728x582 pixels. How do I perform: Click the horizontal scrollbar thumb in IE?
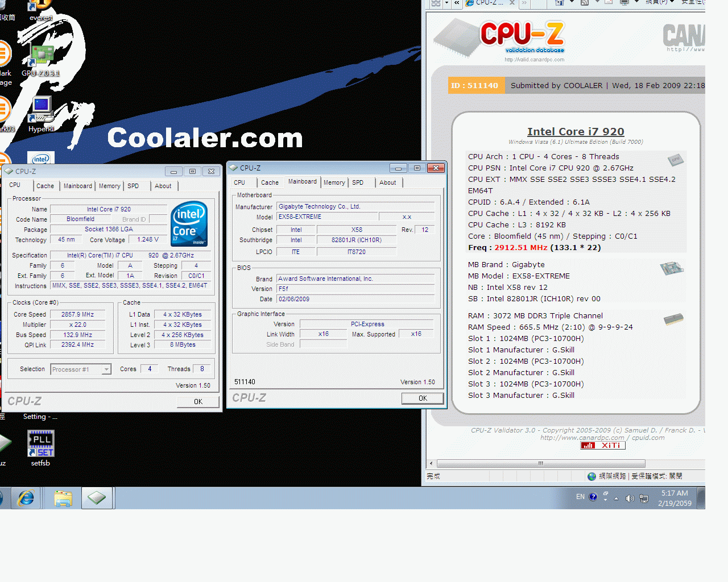(x=541, y=463)
